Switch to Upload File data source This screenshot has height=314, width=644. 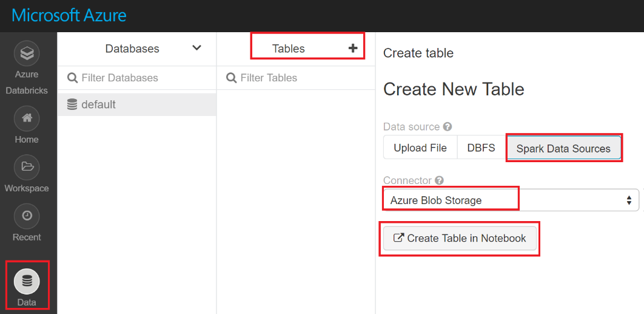[420, 148]
